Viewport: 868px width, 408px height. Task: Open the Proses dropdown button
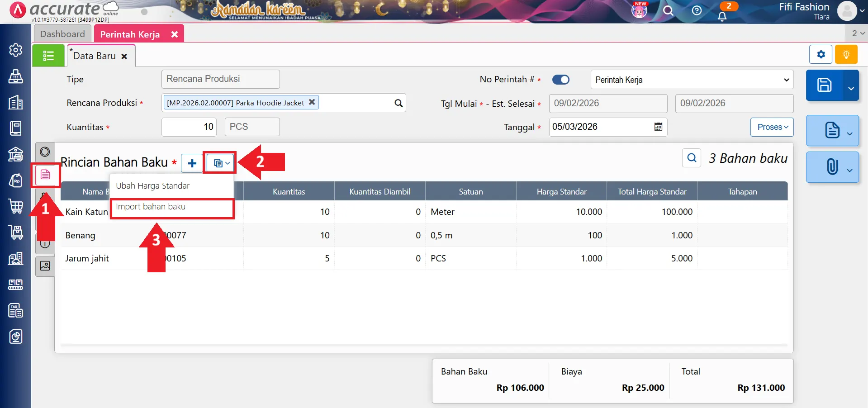pyautogui.click(x=772, y=127)
